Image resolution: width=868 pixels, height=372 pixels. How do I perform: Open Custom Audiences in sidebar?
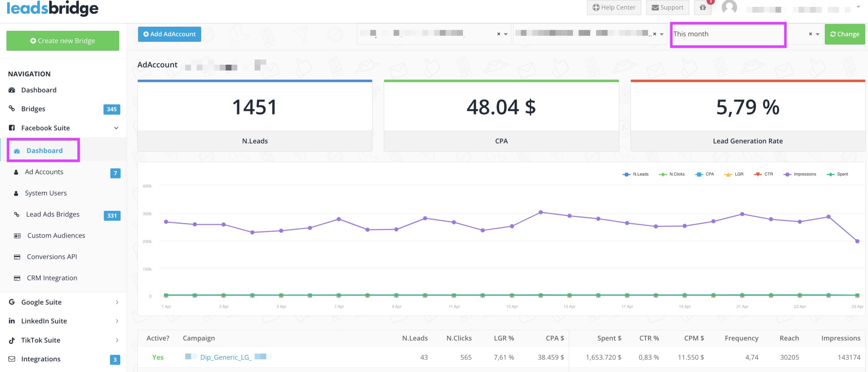(56, 235)
